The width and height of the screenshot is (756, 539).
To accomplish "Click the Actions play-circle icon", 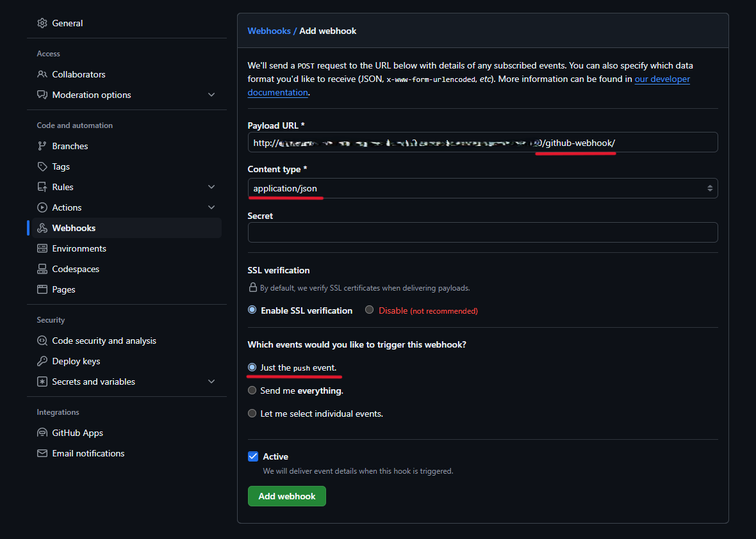I will [x=42, y=207].
